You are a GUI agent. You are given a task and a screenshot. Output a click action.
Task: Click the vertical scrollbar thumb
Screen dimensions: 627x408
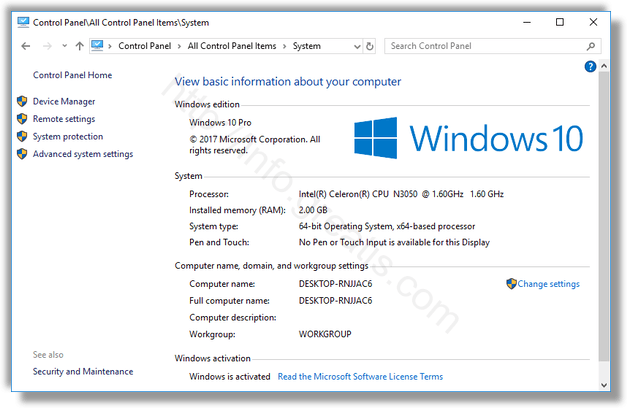pos(604,216)
